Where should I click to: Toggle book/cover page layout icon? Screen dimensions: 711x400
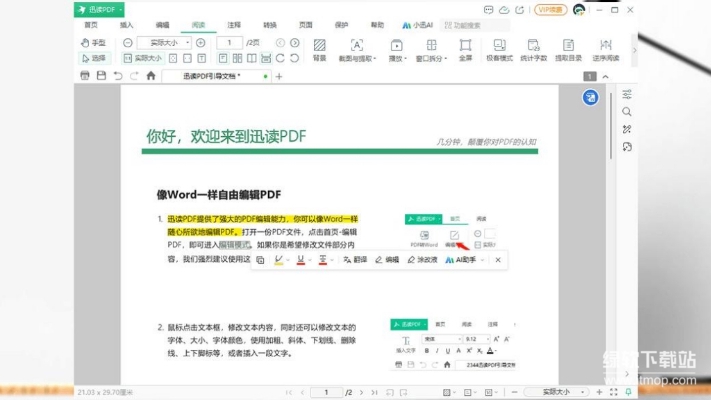(252, 58)
